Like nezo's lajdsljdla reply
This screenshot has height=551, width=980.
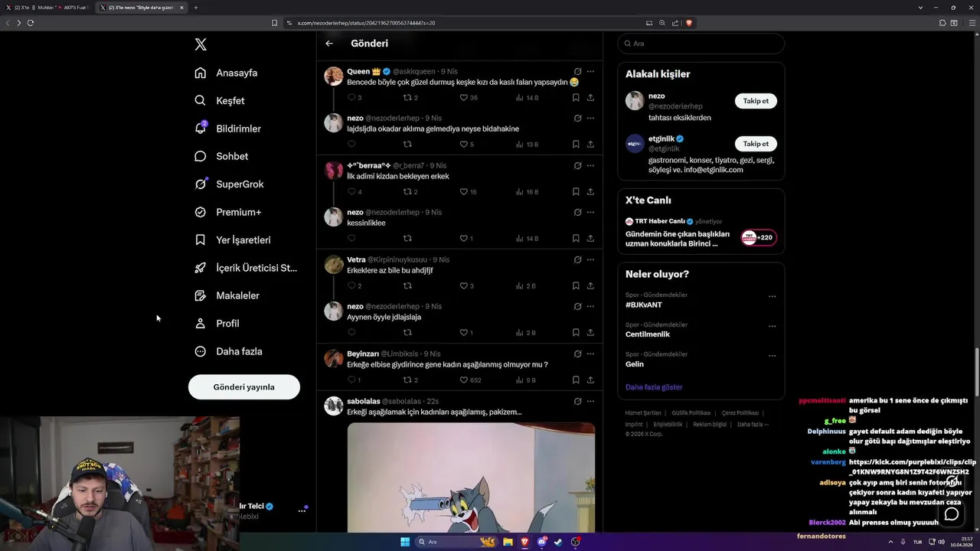[x=467, y=145]
